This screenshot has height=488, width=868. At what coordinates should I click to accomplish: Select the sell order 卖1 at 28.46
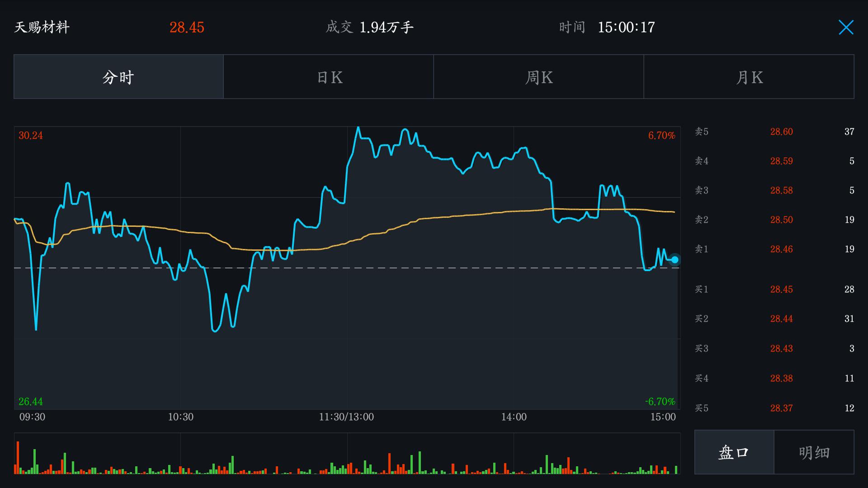point(781,249)
